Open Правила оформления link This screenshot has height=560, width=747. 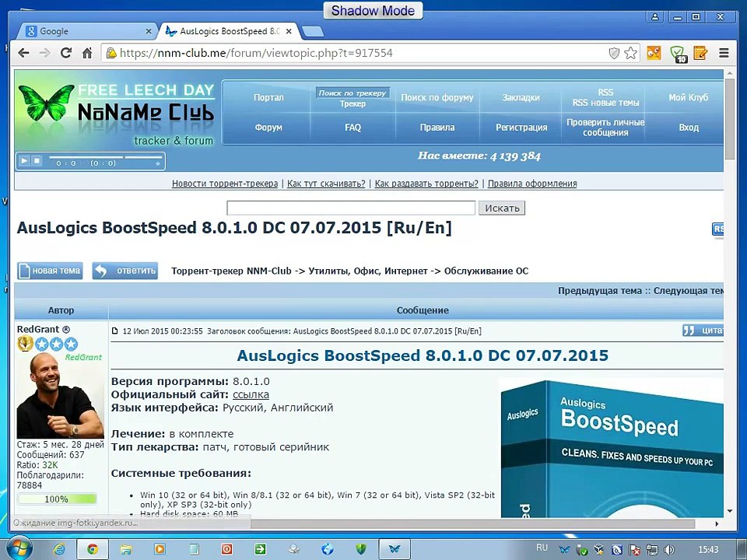[532, 184]
